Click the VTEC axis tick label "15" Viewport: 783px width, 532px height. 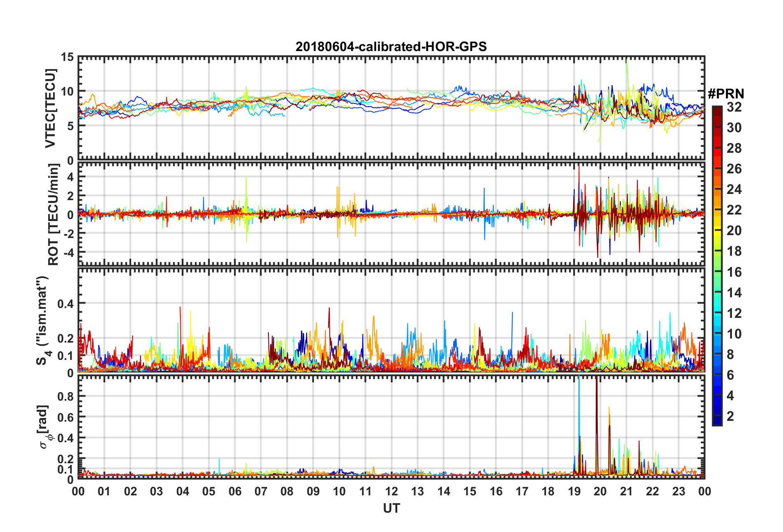pos(68,57)
